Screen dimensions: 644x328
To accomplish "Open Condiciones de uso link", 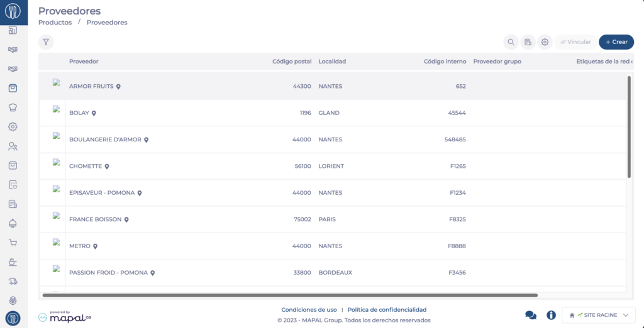I will pos(309,310).
